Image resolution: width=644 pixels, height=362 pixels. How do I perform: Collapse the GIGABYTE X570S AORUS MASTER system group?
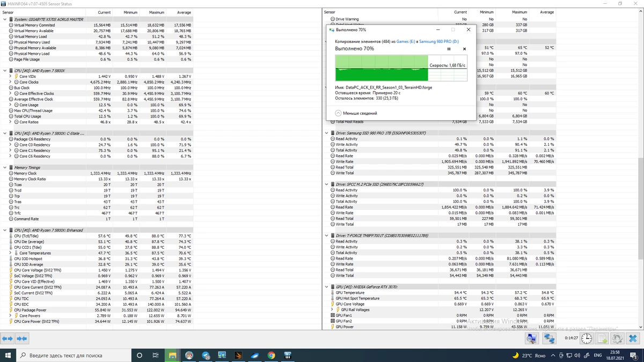pyautogui.click(x=5, y=19)
